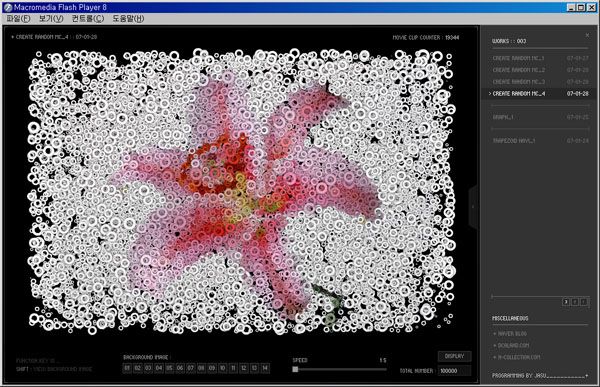Open the GRAPH_1 work entry
The height and width of the screenshot is (387, 600).
[x=540, y=117]
